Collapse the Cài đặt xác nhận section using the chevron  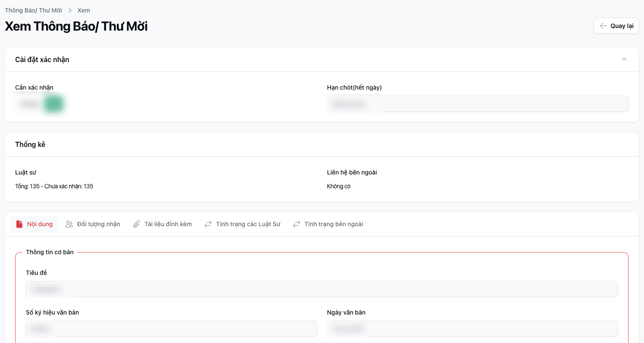(x=624, y=59)
